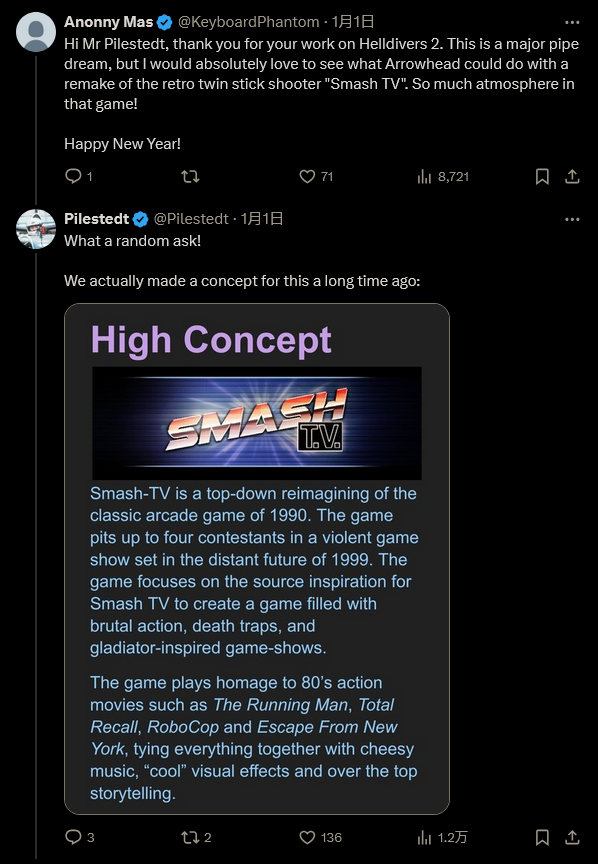Retweet Pilestedt's post with 2 retweets
The image size is (598, 864).
190,837
